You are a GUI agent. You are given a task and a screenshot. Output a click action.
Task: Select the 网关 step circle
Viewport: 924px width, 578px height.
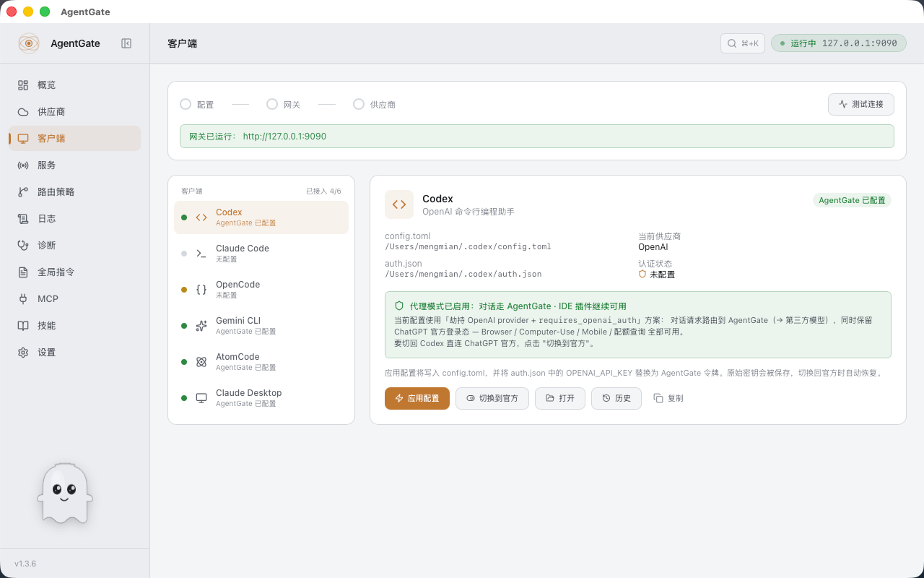point(272,104)
